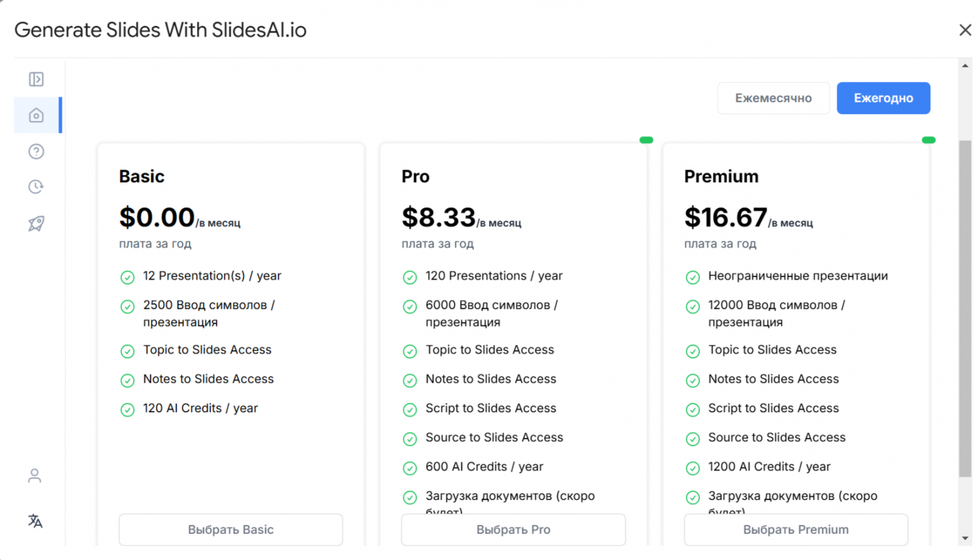Open the user account profile icon
Viewport: 978px width, 560px height.
tap(35, 476)
